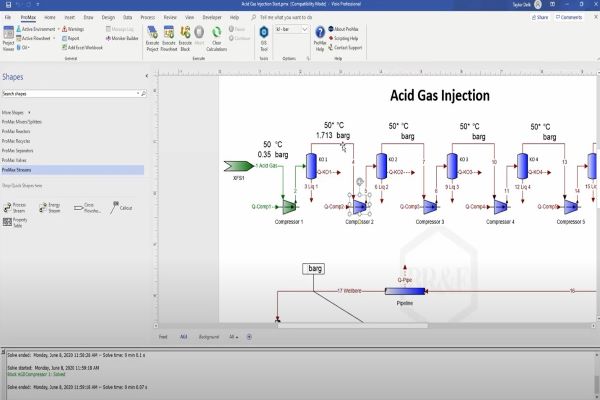The height and width of the screenshot is (400, 600).
Task: Click the KO 1 separator vessel
Action: tap(311, 166)
